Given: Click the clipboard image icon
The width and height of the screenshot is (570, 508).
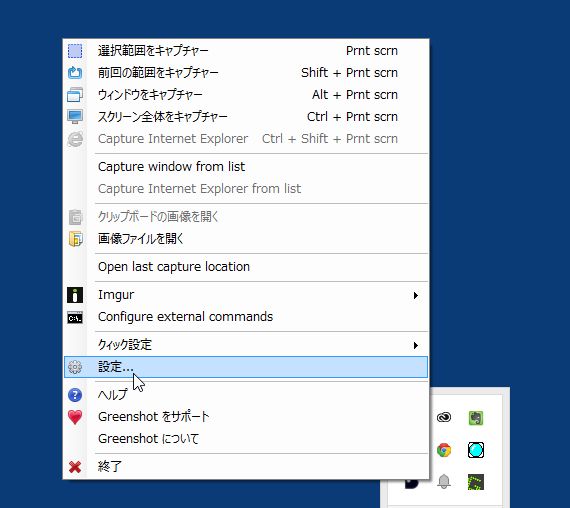Looking at the screenshot, I should pyautogui.click(x=75, y=217).
